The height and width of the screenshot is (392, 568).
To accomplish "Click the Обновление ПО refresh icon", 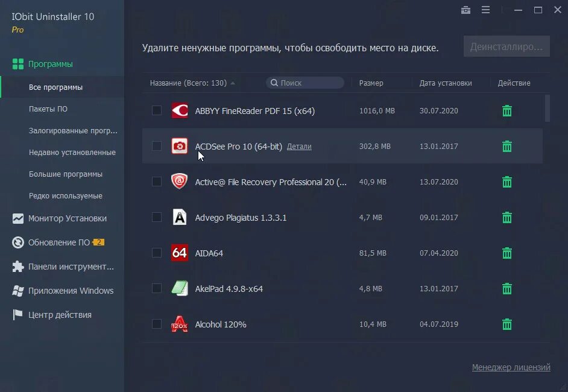I will [17, 242].
